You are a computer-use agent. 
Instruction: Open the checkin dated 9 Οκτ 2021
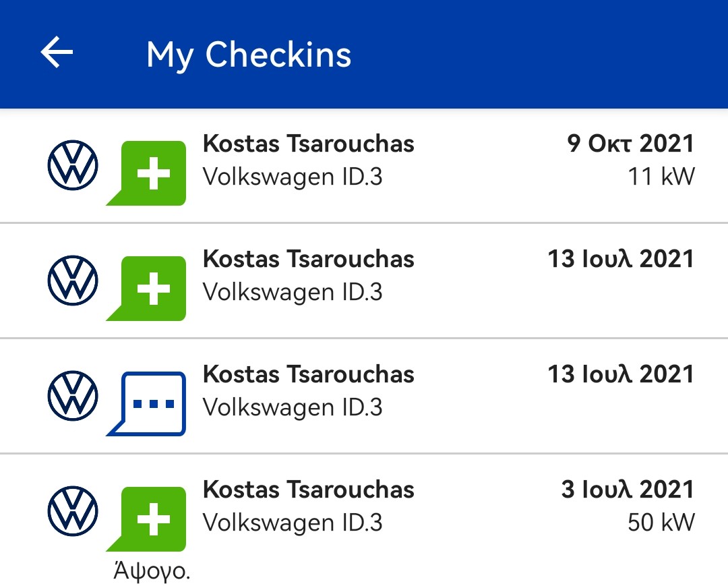tap(364, 167)
